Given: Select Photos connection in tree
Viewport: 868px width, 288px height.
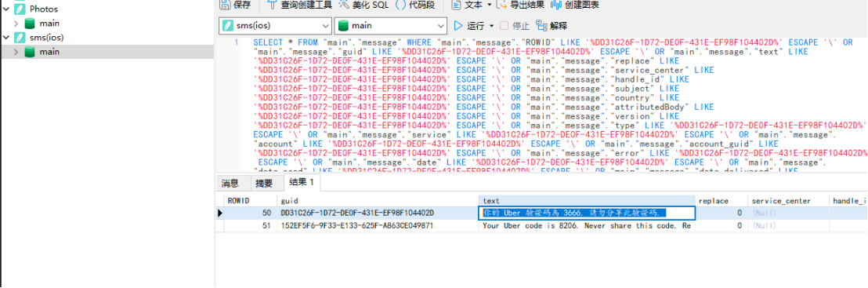Looking at the screenshot, I should click(43, 9).
